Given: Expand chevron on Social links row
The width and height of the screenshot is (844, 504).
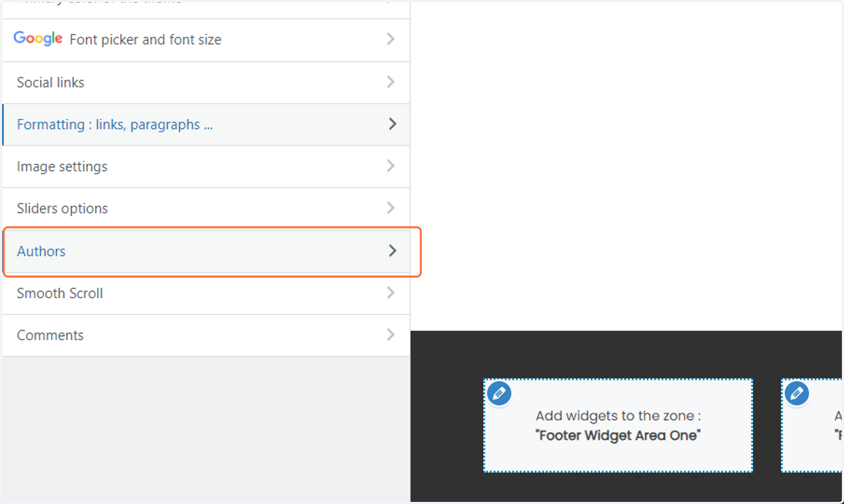Looking at the screenshot, I should tap(391, 82).
